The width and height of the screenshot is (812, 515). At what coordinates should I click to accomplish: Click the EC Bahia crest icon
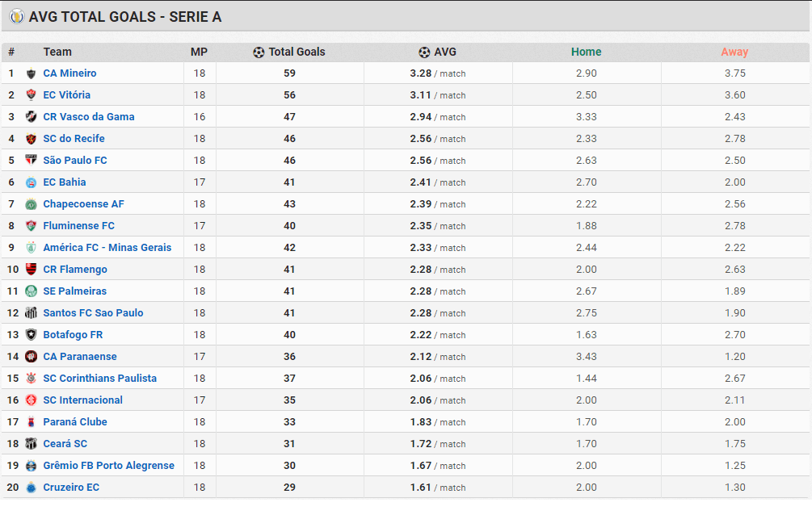tap(31, 182)
